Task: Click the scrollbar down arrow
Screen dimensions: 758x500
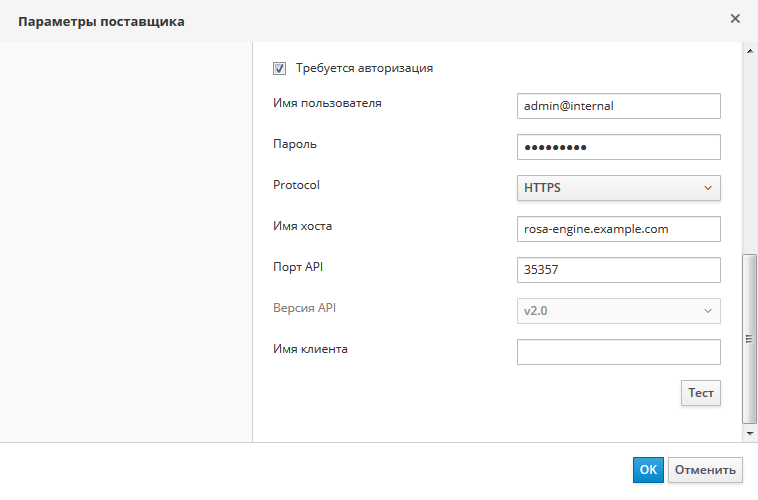Action: pos(750,434)
